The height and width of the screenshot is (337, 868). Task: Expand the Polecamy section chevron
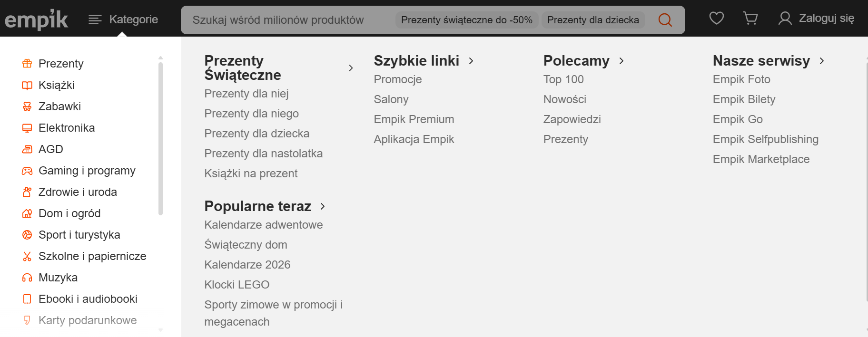[x=622, y=61]
